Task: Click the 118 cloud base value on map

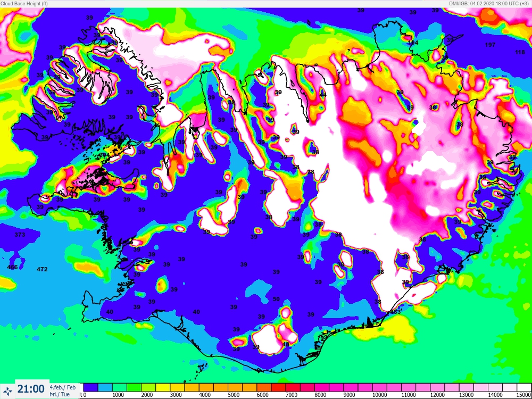Action: click(520, 52)
